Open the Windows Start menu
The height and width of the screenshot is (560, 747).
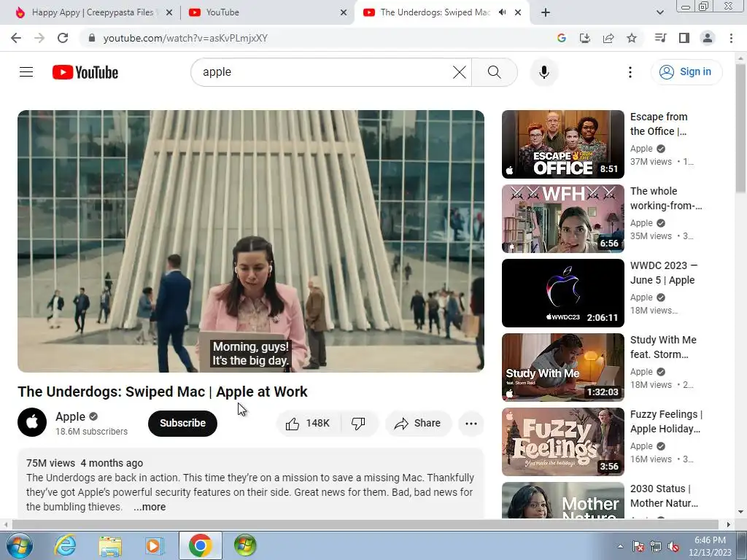19,545
